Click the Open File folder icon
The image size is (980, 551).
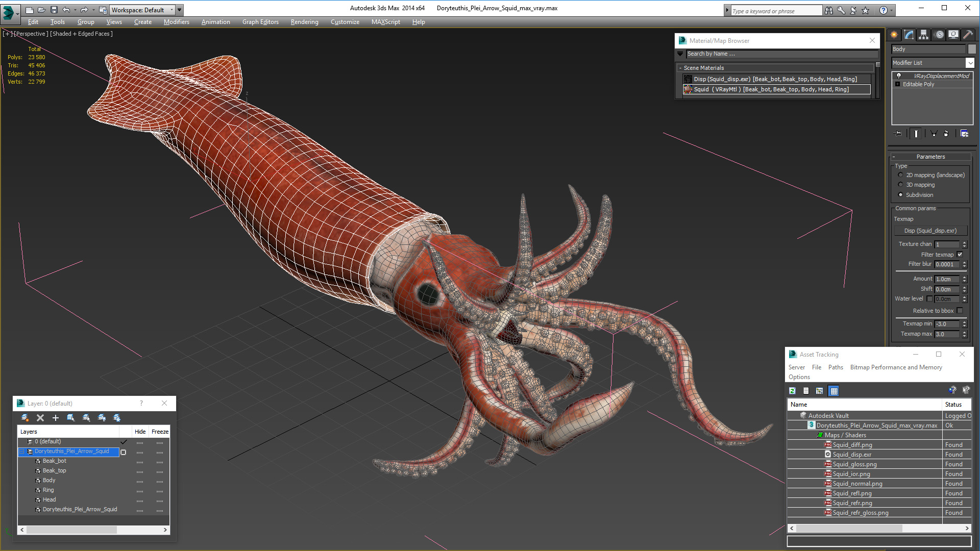pyautogui.click(x=41, y=10)
